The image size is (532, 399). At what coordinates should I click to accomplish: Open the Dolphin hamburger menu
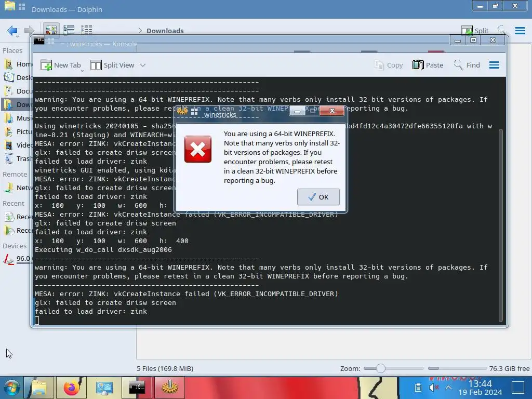click(520, 31)
